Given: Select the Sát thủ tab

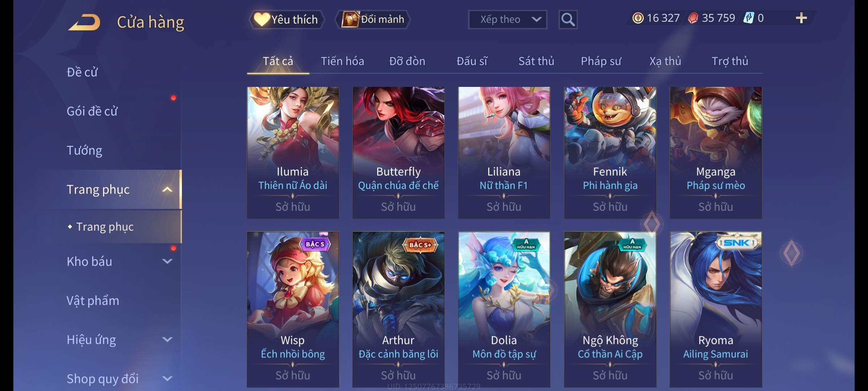Looking at the screenshot, I should (536, 61).
